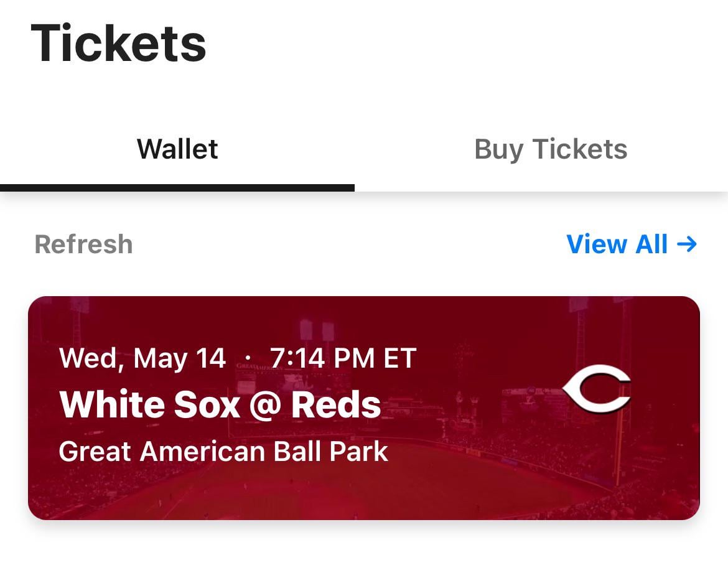Click the active tab underline beneath Wallet

click(177, 185)
